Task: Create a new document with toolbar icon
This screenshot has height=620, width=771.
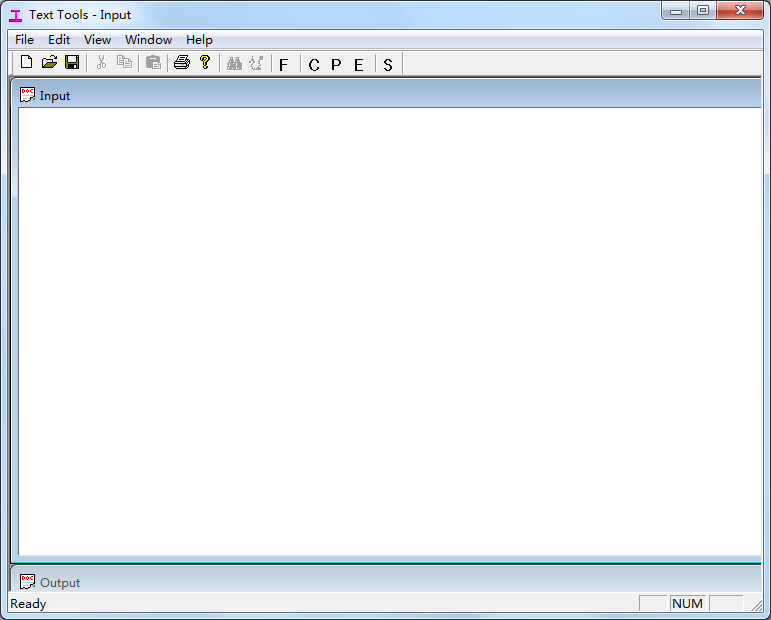Action: click(x=27, y=62)
